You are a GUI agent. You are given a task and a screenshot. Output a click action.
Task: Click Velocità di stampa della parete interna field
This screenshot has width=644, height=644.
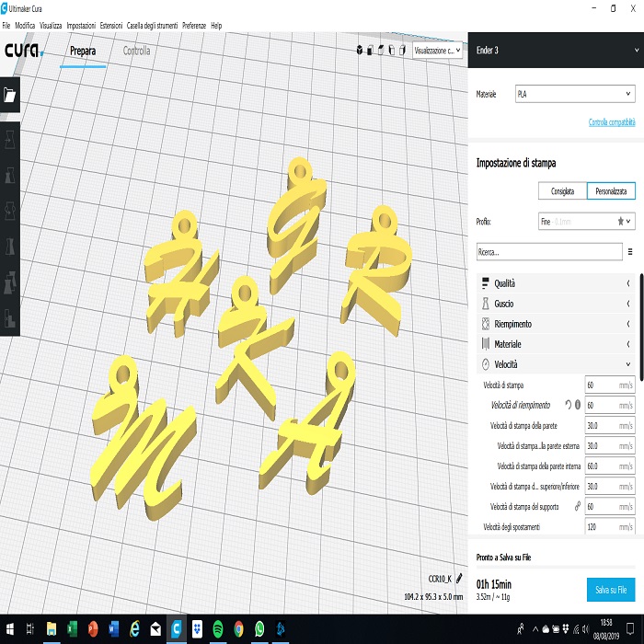pos(609,466)
